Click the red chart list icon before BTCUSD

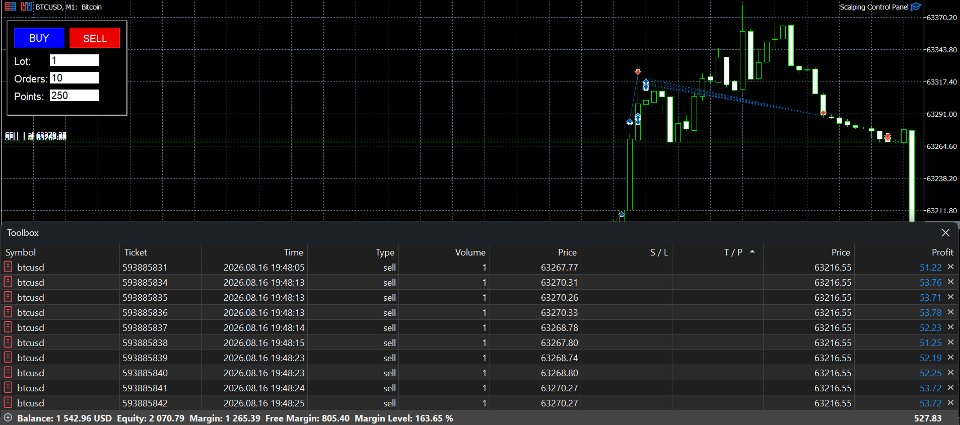tap(10, 7)
